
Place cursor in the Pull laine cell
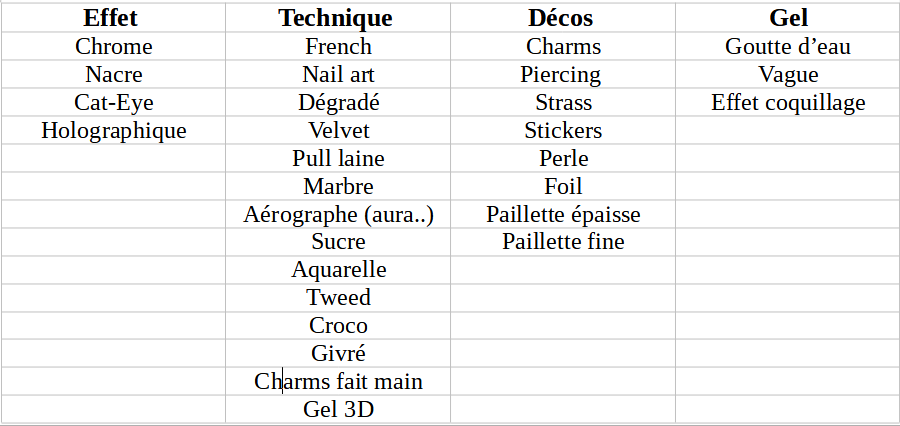point(338,159)
